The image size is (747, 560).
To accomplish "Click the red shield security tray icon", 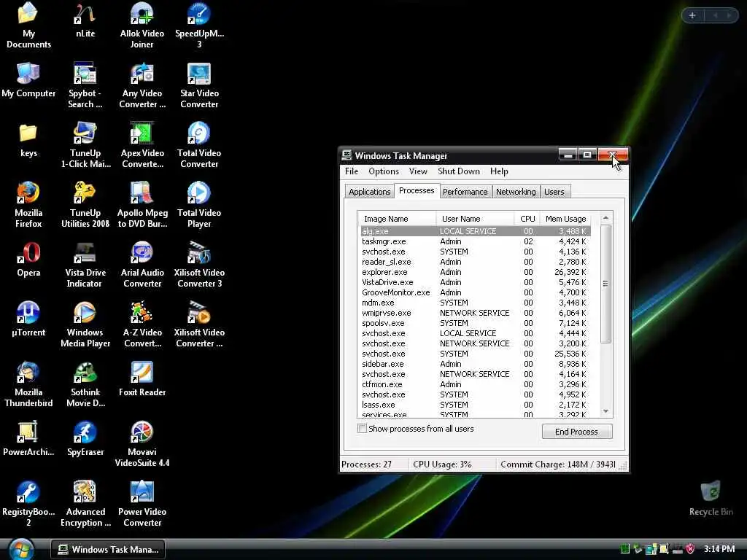I will 690,549.
